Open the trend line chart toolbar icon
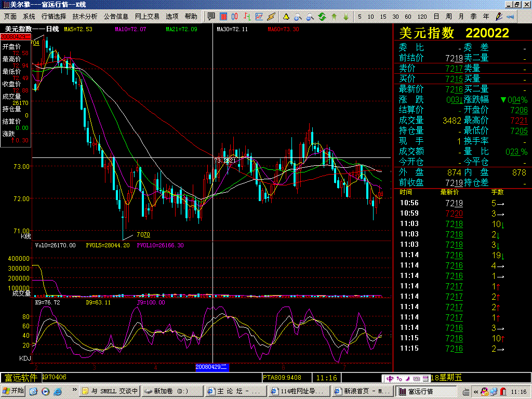532x399 pixels. pyautogui.click(x=259, y=16)
